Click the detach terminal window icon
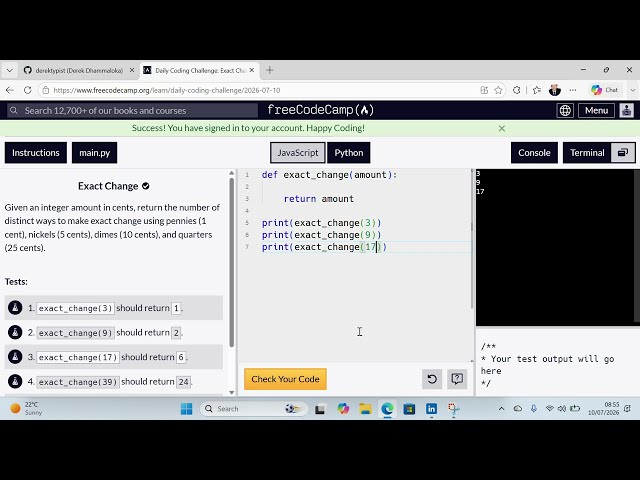 623,153
